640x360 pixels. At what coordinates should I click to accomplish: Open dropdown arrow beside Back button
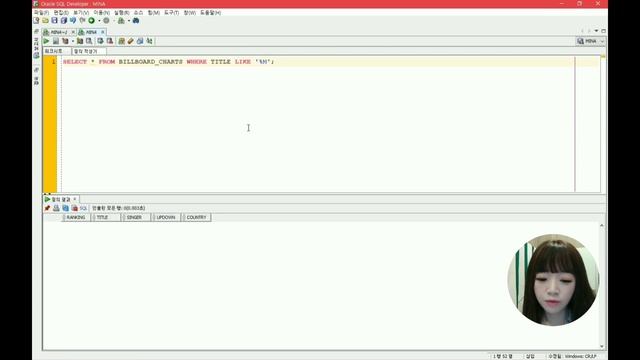pos(99,21)
